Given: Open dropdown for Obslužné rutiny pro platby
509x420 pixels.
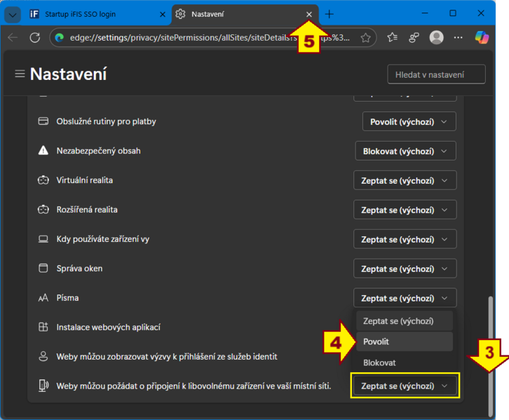Looking at the screenshot, I should point(409,122).
